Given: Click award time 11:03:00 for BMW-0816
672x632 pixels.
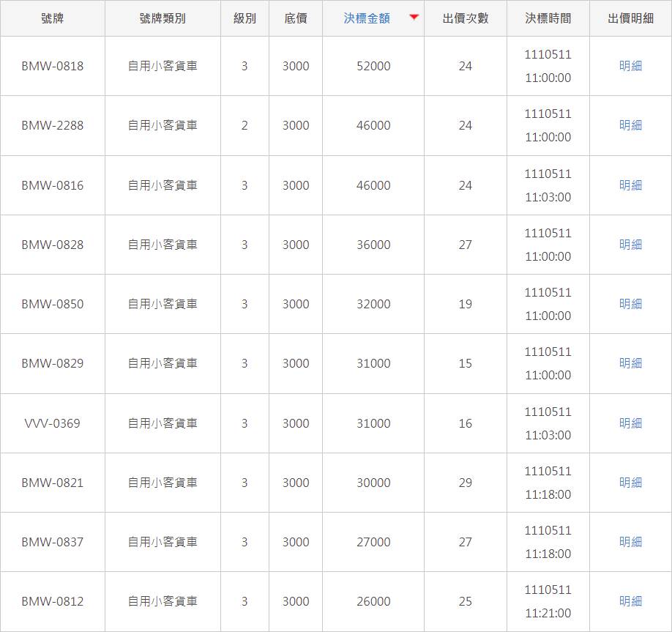Looking at the screenshot, I should [x=548, y=197].
